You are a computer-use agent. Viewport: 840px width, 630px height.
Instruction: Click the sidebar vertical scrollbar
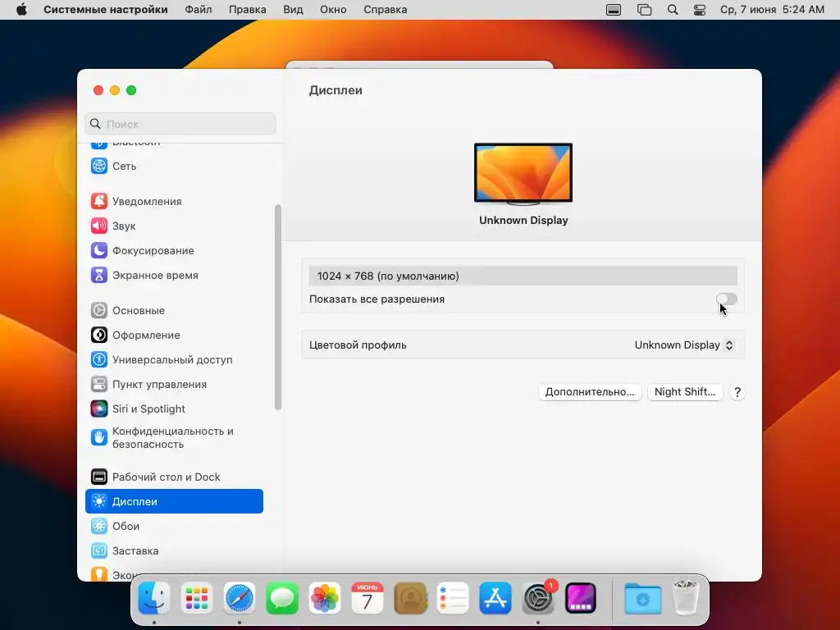(x=277, y=307)
